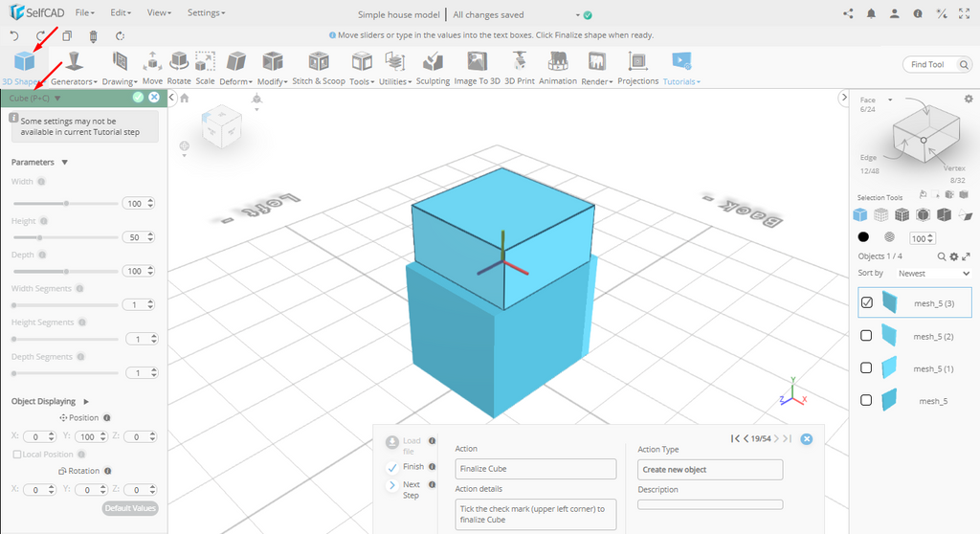This screenshot has width=980, height=534.
Task: Check the mesh_5 object checkbox
Action: [866, 400]
